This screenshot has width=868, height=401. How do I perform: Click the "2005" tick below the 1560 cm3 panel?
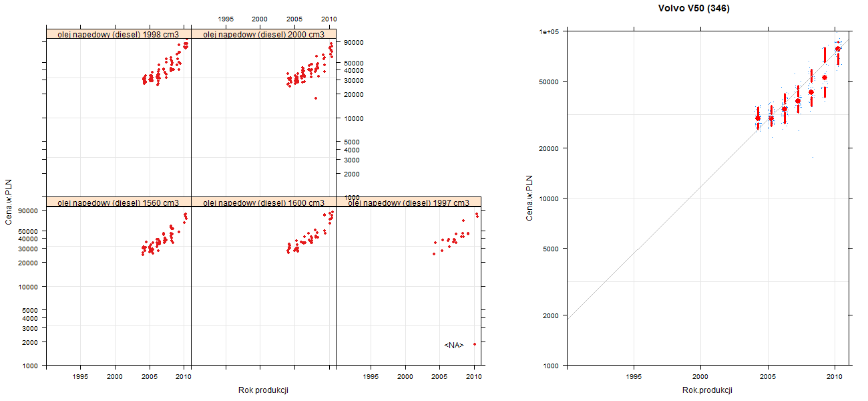[x=150, y=378]
